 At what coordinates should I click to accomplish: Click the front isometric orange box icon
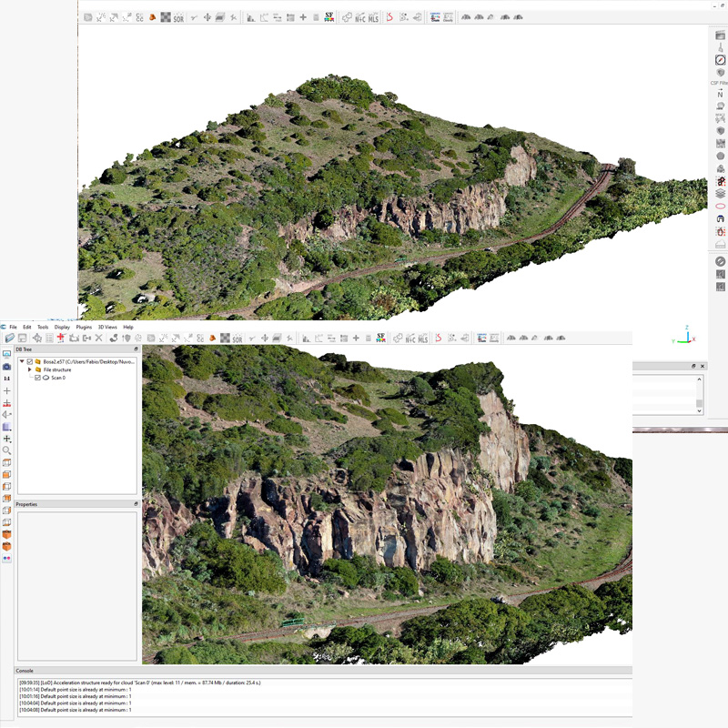6,534
